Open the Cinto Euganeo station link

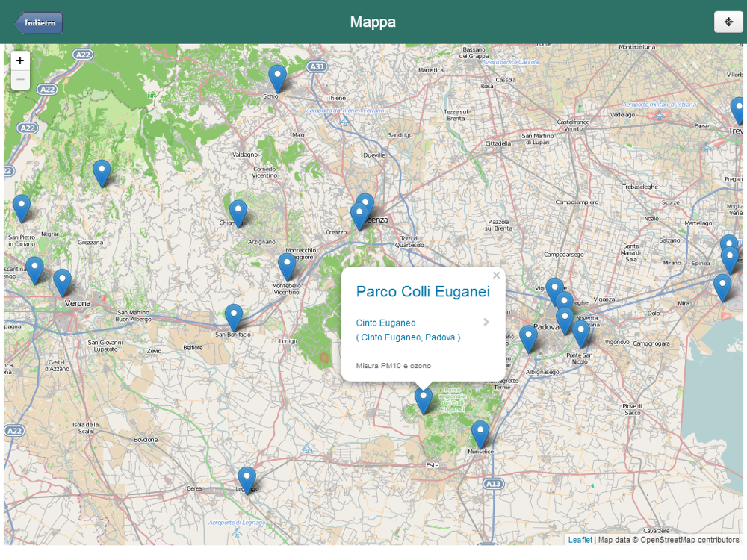tap(385, 323)
